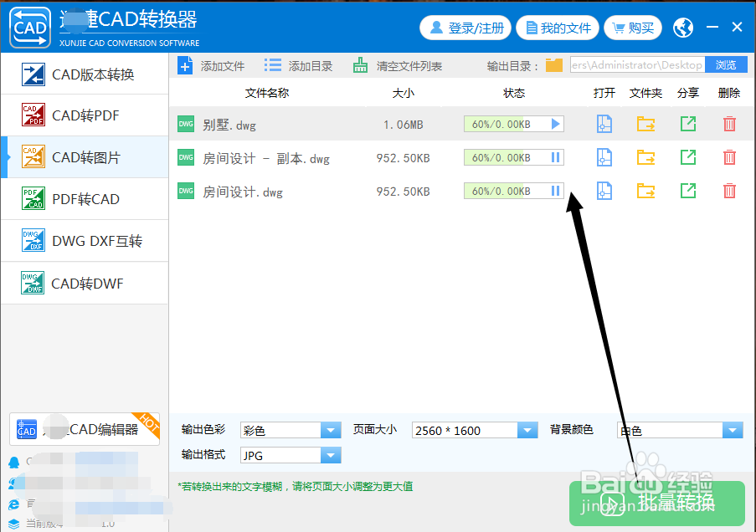756x532 pixels.
Task: Click the 清空文件列表 clear list icon
Action: pyautogui.click(x=360, y=64)
